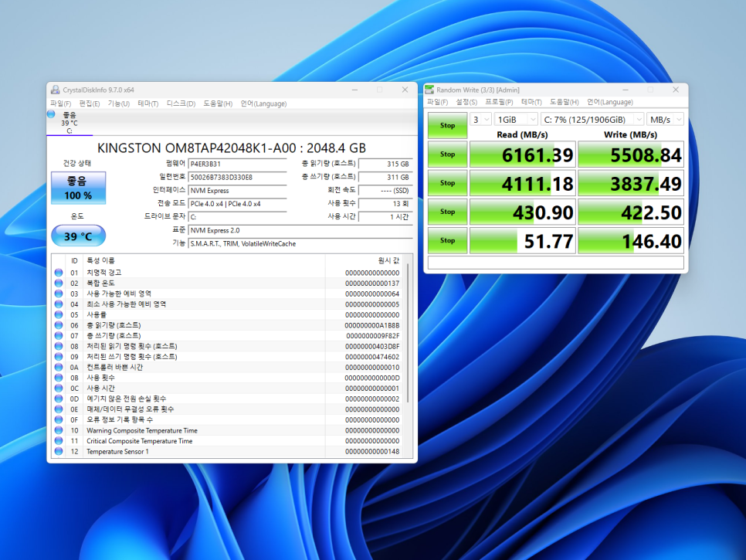Open 도움말(H) menu in CrystalDiskInfo
The image size is (746, 560).
[218, 104]
